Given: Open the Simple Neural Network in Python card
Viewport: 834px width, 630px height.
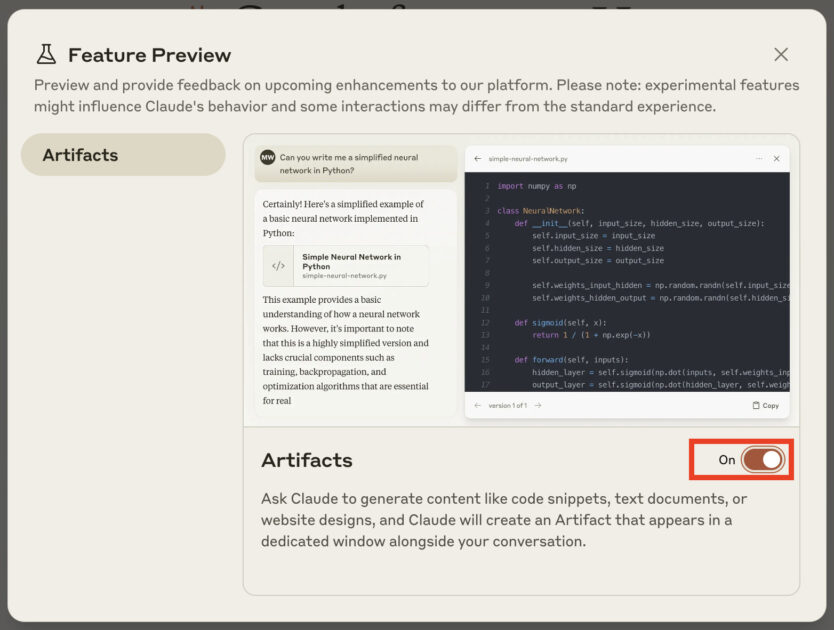Looking at the screenshot, I should 346,266.
